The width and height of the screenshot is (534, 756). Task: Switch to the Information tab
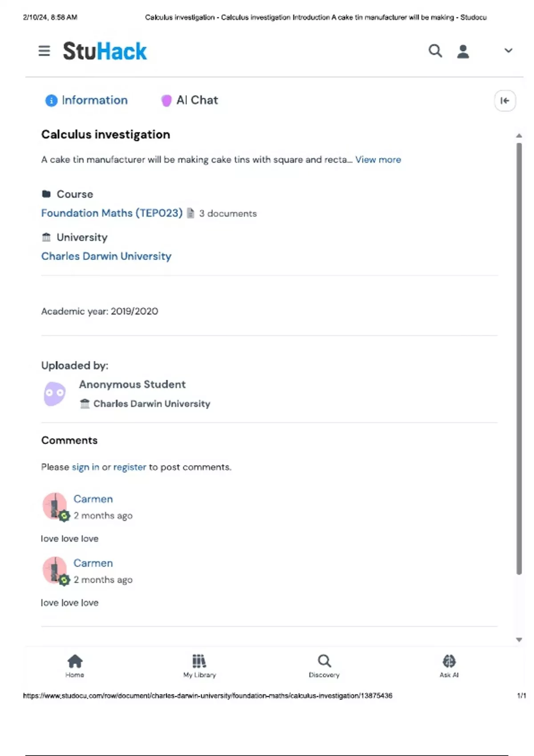[x=87, y=101]
